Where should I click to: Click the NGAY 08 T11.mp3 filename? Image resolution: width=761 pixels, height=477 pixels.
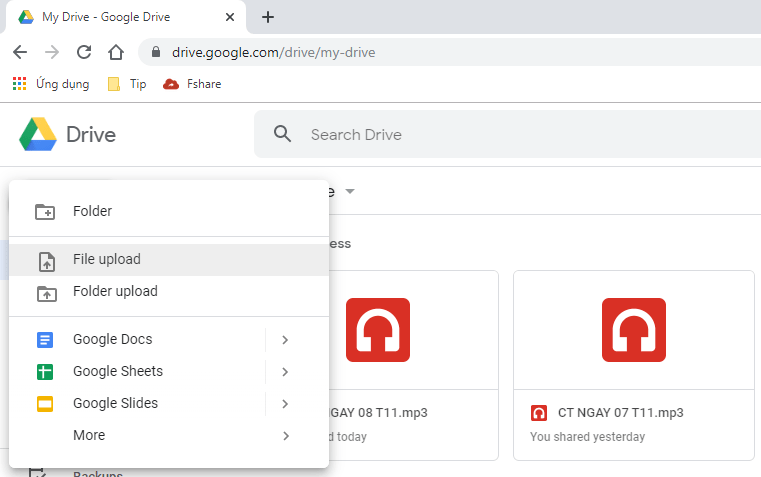click(379, 413)
